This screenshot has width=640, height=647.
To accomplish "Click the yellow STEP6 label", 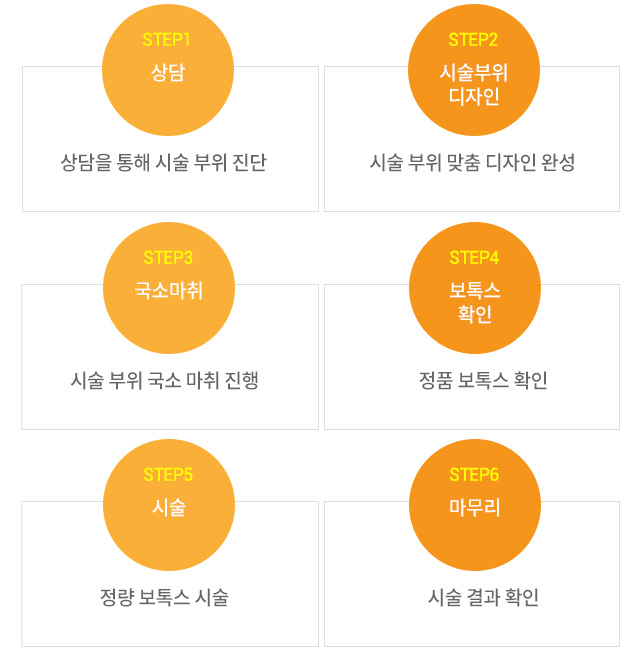I will pos(474,475).
